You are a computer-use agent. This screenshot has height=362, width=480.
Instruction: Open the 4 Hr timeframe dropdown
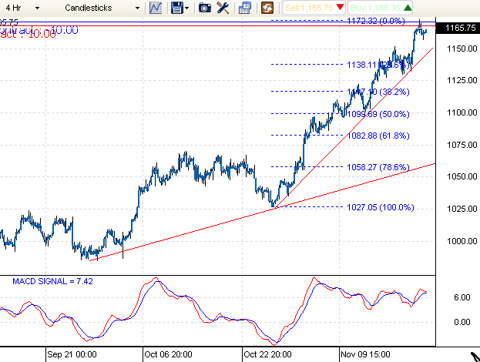point(22,8)
